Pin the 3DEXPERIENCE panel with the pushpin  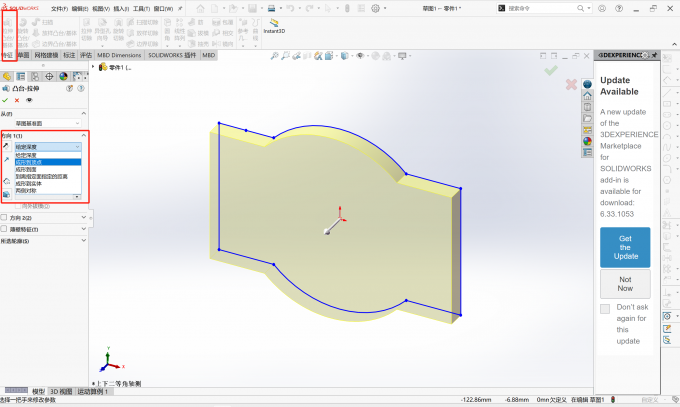pyautogui.click(x=654, y=55)
